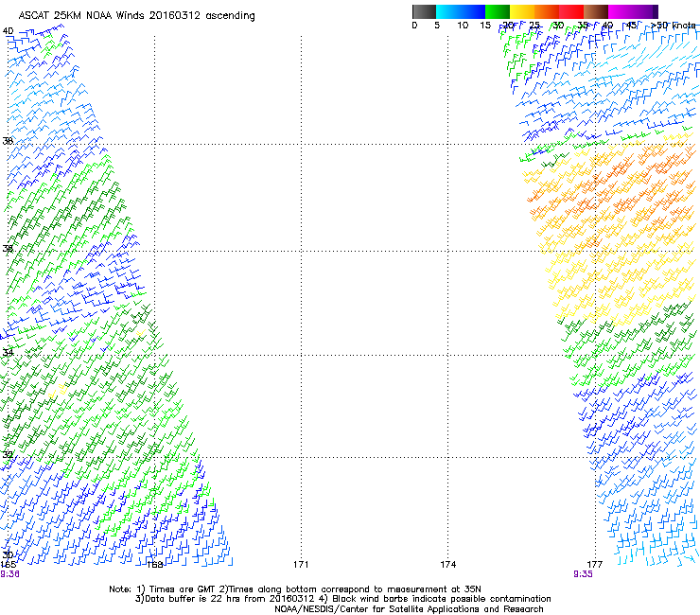This screenshot has height=615, width=700.
Task: Pick the red 30-35 knots legend swatch
Action: (x=571, y=11)
